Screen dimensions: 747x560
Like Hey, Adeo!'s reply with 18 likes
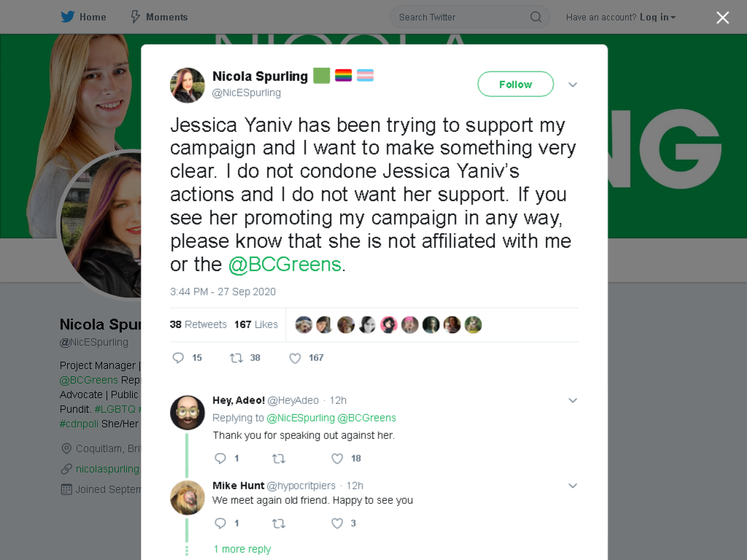click(337, 459)
